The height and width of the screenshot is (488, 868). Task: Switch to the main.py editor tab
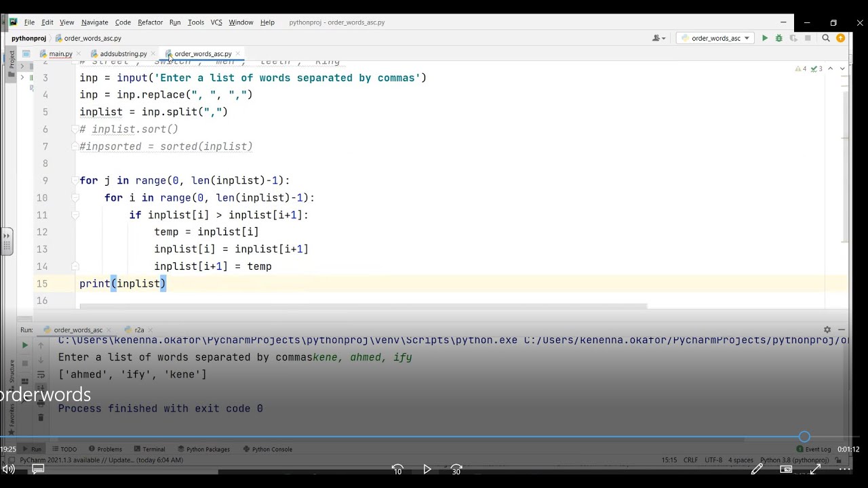60,54
